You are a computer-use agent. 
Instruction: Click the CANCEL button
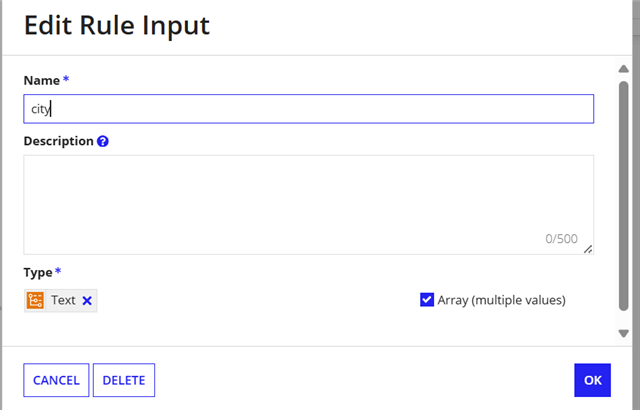[56, 380]
